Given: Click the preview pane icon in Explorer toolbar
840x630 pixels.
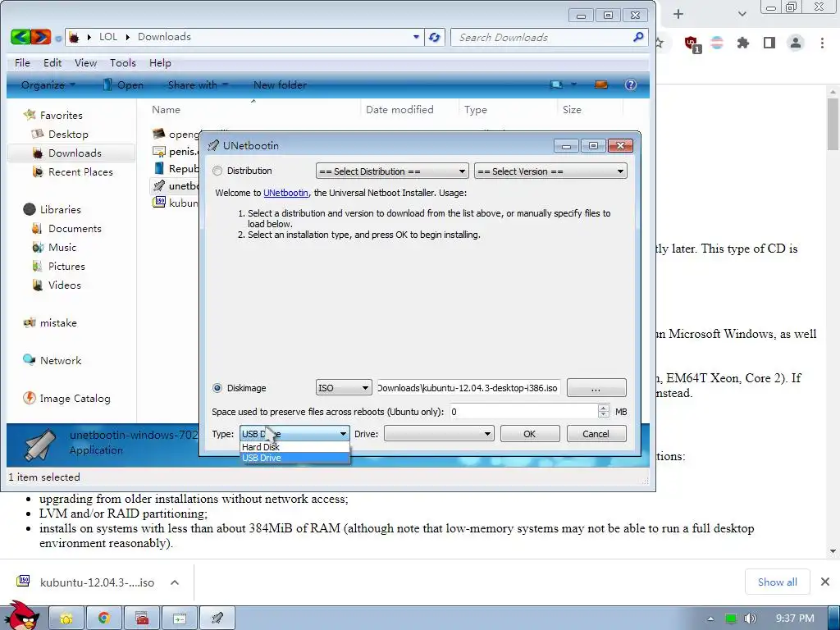Looking at the screenshot, I should [601, 84].
